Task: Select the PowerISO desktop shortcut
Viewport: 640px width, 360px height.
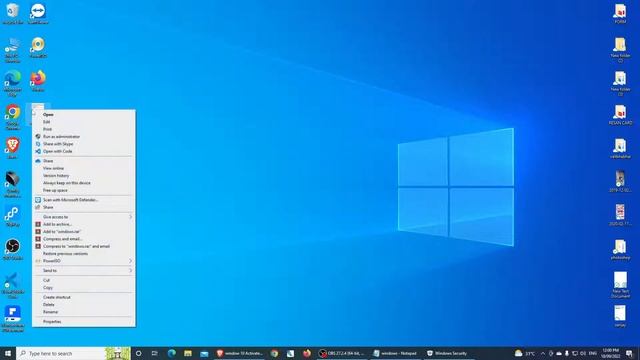Action: [x=38, y=47]
